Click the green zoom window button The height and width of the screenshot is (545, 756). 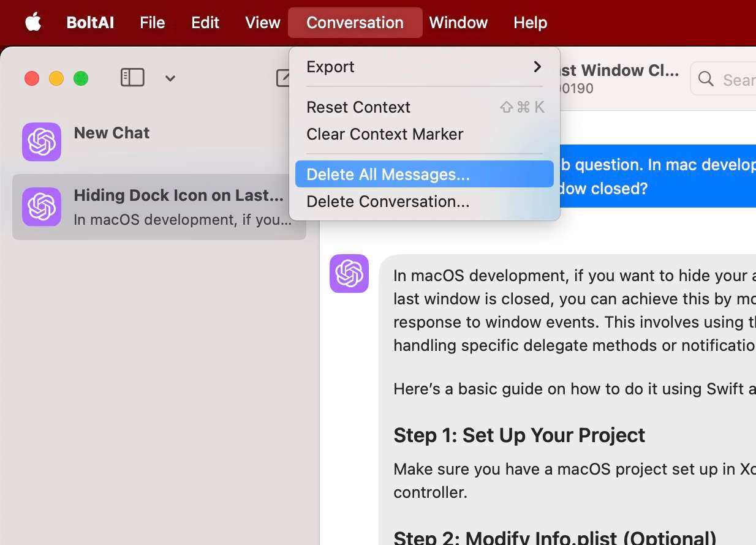[x=81, y=78]
